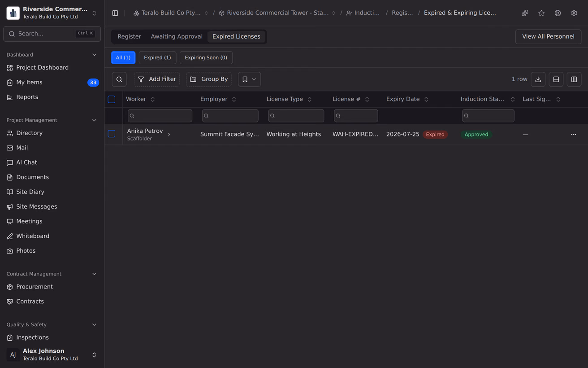The image size is (588, 368).
Task: Open Alex Johnson user menu
Action: point(52,355)
